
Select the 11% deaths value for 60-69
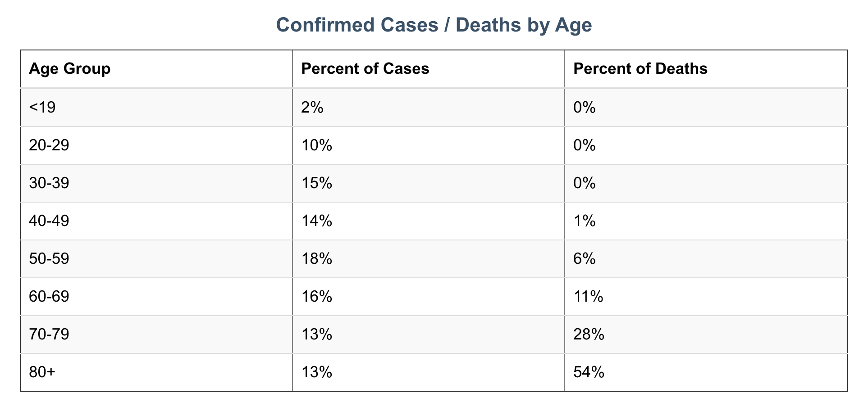[x=588, y=296]
